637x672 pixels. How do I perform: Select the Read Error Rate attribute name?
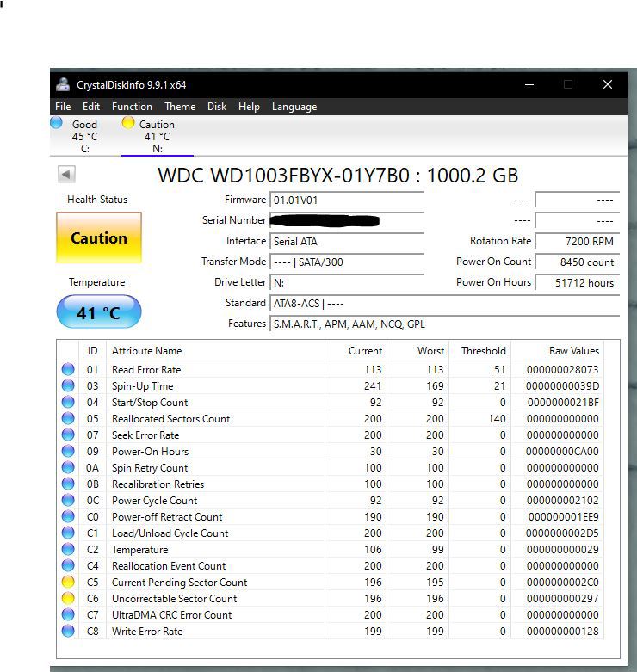(146, 369)
